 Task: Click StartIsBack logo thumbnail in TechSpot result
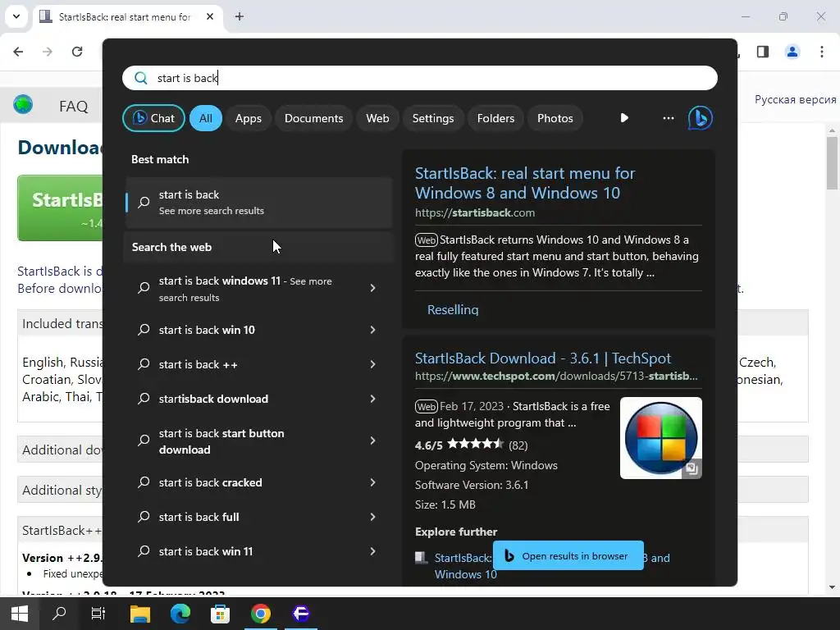coord(660,438)
